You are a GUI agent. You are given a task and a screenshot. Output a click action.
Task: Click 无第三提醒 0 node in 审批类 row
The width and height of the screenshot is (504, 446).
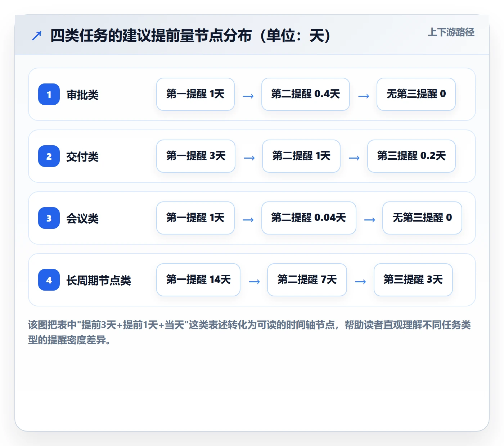coord(416,94)
